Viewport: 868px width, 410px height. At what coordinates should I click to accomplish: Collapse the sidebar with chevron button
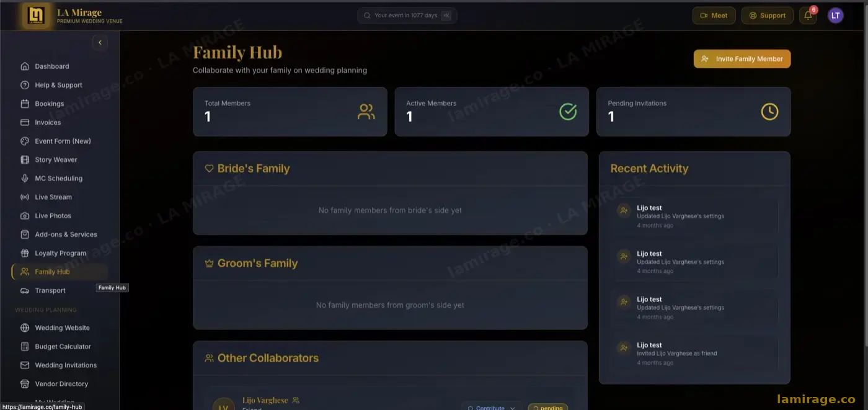tap(100, 42)
